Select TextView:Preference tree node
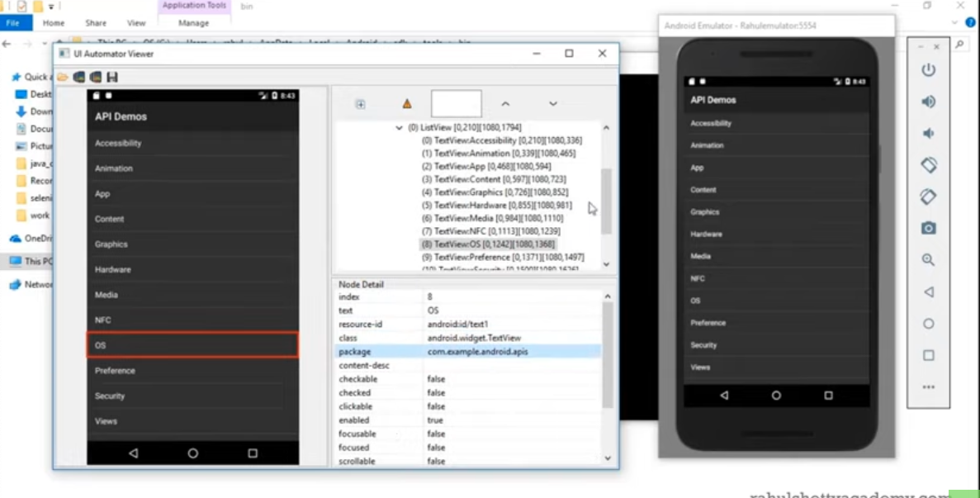Image resolution: width=980 pixels, height=498 pixels. click(x=503, y=257)
